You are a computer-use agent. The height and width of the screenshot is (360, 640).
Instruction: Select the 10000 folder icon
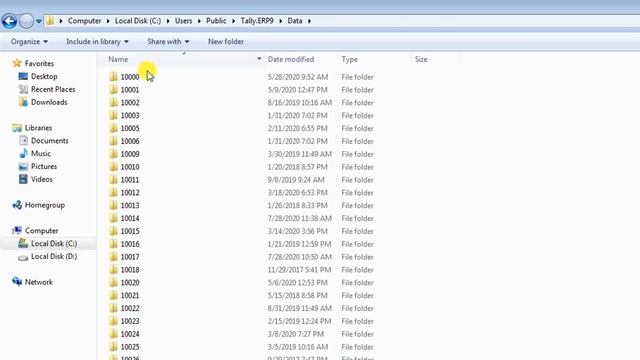point(113,77)
